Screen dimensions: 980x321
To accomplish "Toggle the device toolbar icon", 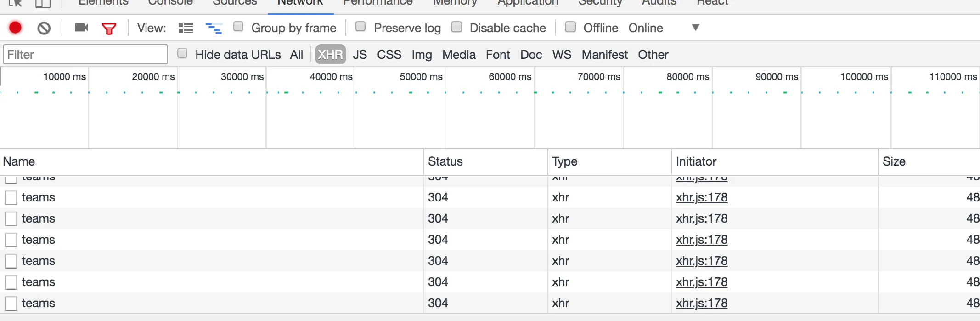I will (43, 3).
